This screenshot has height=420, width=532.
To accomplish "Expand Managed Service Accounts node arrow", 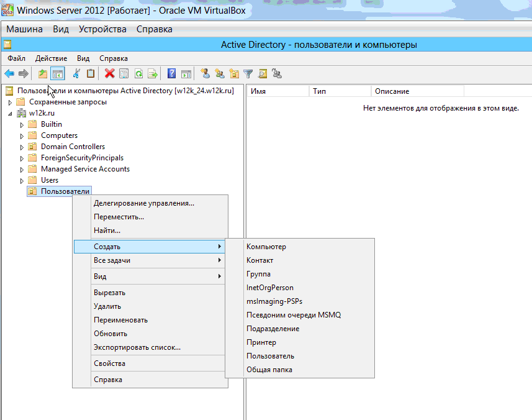I will point(22,170).
